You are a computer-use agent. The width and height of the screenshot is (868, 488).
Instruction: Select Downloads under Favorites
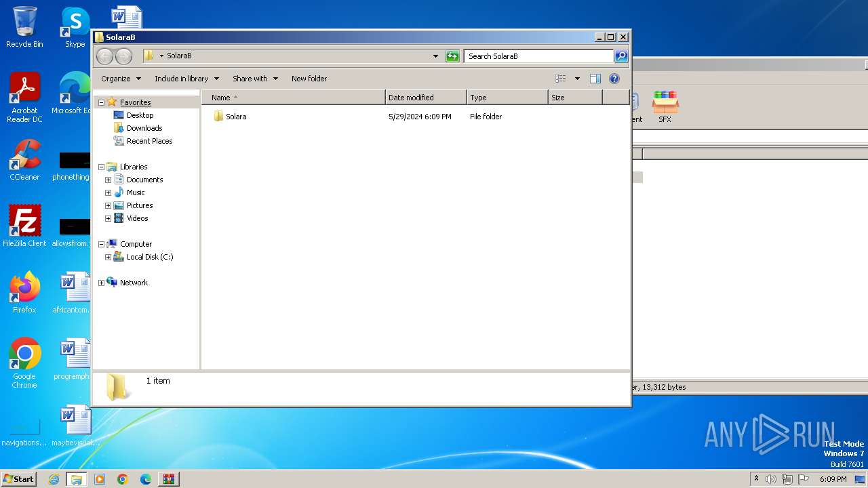(x=144, y=128)
